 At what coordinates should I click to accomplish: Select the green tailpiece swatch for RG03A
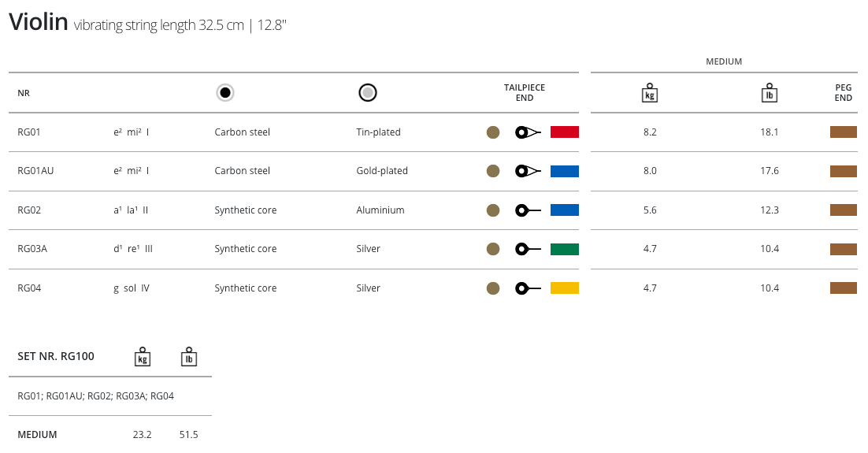point(565,249)
